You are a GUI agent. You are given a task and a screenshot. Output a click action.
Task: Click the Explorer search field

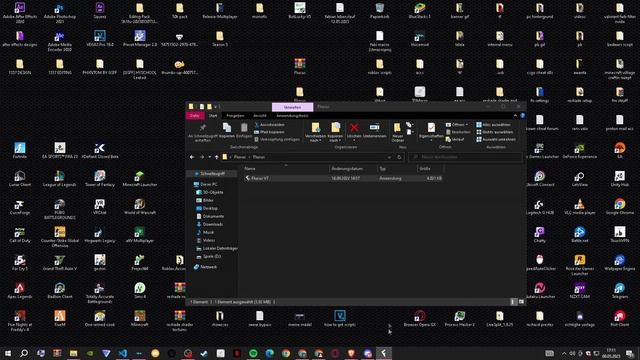[x=466, y=157]
